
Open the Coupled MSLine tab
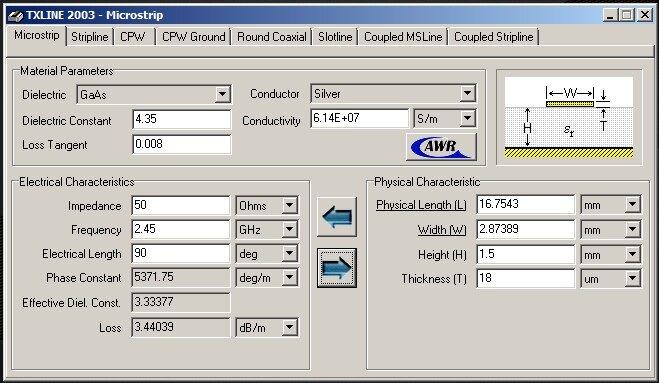click(403, 37)
